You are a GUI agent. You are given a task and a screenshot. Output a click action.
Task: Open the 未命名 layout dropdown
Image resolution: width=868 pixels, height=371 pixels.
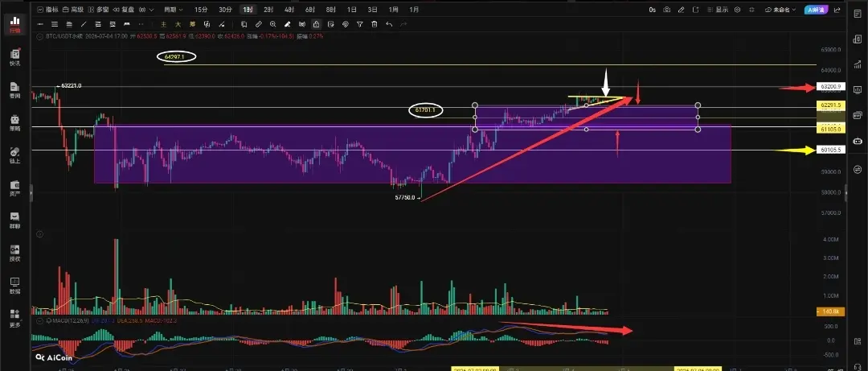(780, 10)
